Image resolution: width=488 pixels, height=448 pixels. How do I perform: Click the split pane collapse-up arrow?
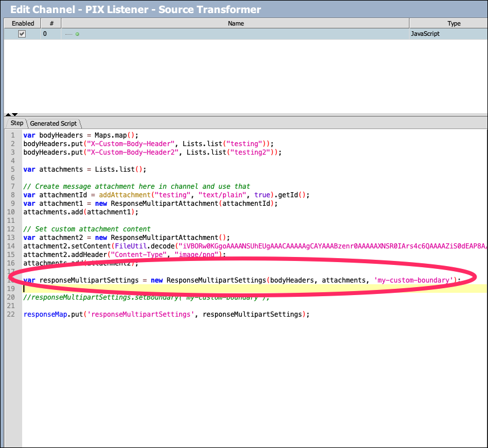[9, 114]
